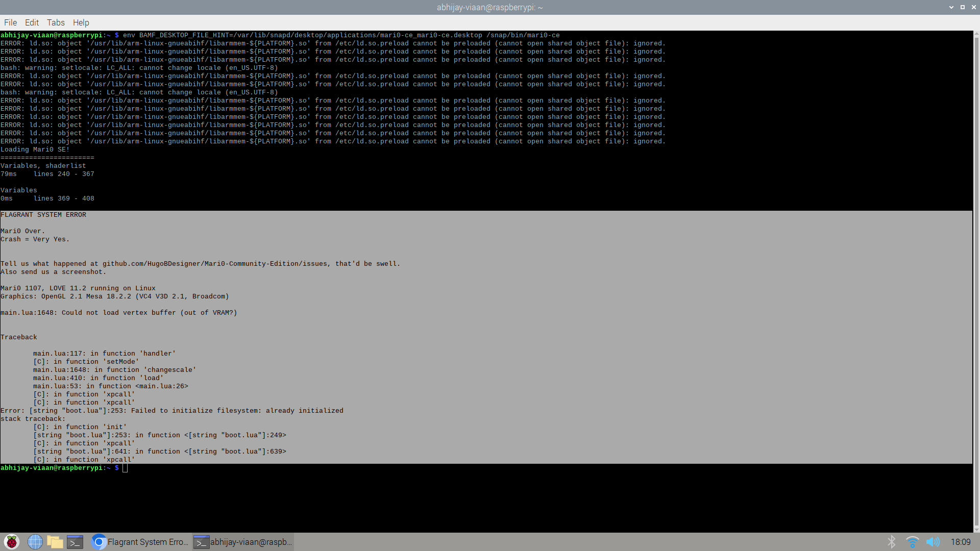This screenshot has width=980, height=551.
Task: Launch the web browser from the taskbar
Action: point(35,542)
